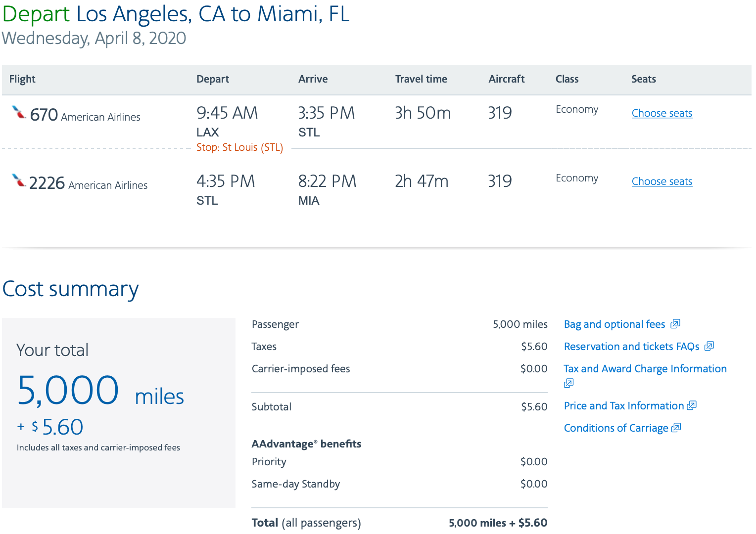
Task: Click external-link icon next to Bag and optional fees
Action: 675,324
